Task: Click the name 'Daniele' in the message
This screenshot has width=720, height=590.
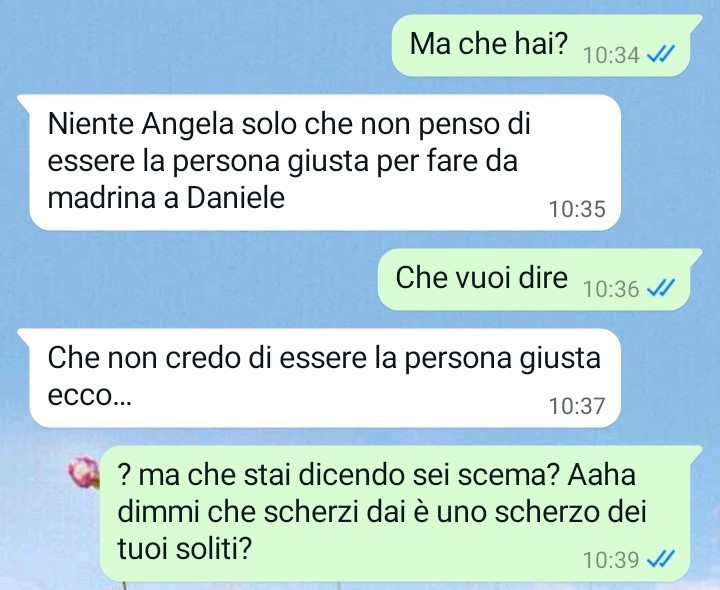Action: [x=236, y=198]
